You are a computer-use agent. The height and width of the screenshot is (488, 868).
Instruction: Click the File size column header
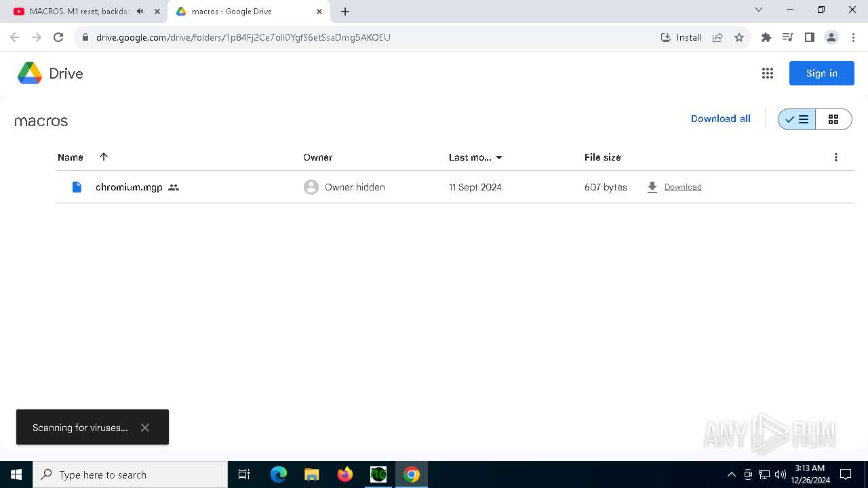point(602,157)
